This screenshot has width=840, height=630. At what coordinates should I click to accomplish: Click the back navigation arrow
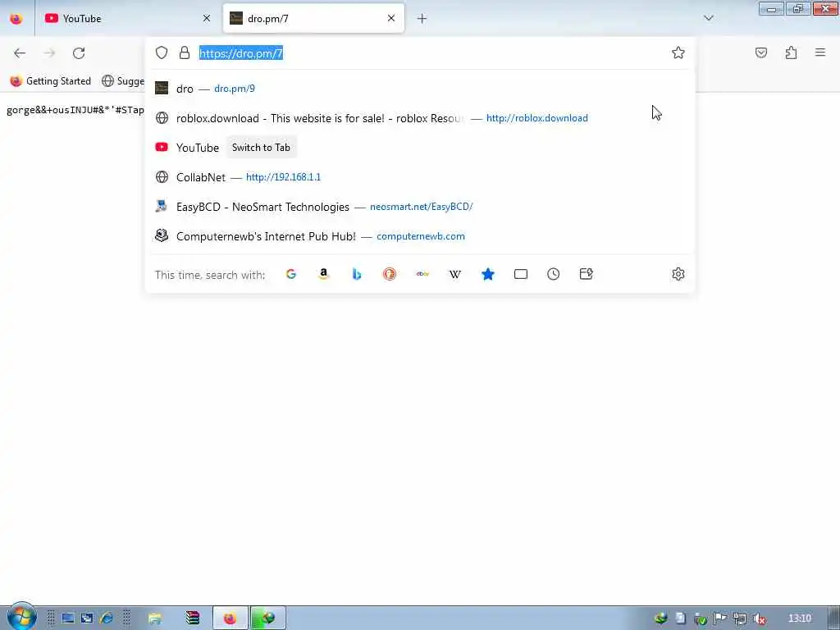click(20, 53)
